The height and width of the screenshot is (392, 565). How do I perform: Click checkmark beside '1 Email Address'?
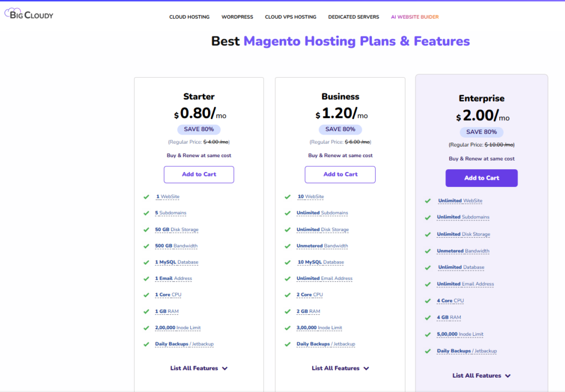pyautogui.click(x=146, y=278)
